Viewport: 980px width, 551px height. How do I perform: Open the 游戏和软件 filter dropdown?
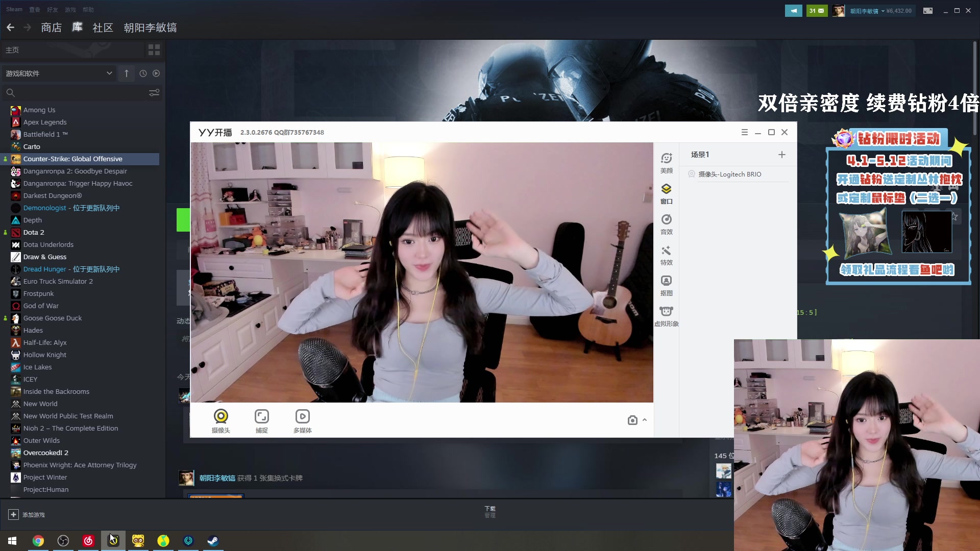click(59, 73)
